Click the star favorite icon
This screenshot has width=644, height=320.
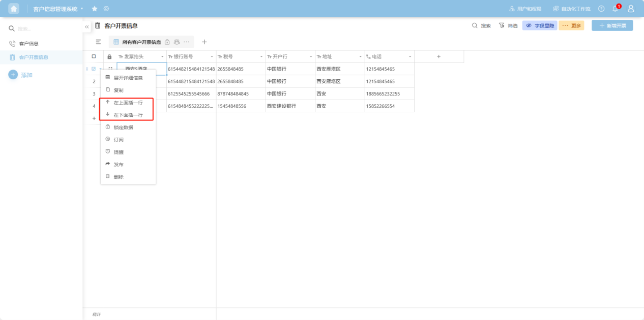tap(95, 9)
